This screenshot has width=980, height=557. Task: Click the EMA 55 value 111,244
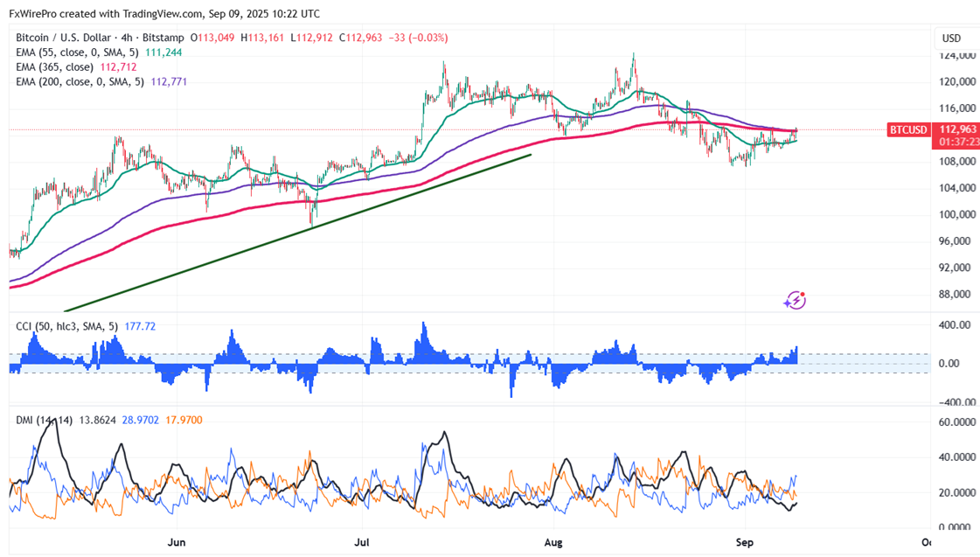coord(163,52)
